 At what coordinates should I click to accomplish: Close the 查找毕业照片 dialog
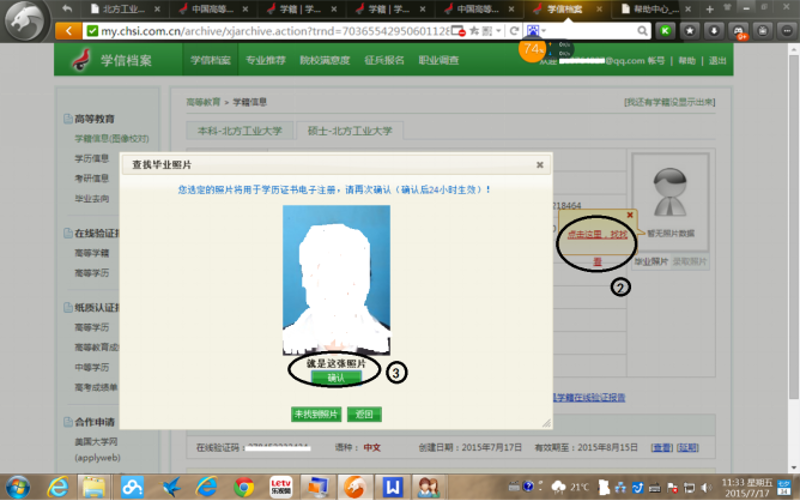pos(540,164)
